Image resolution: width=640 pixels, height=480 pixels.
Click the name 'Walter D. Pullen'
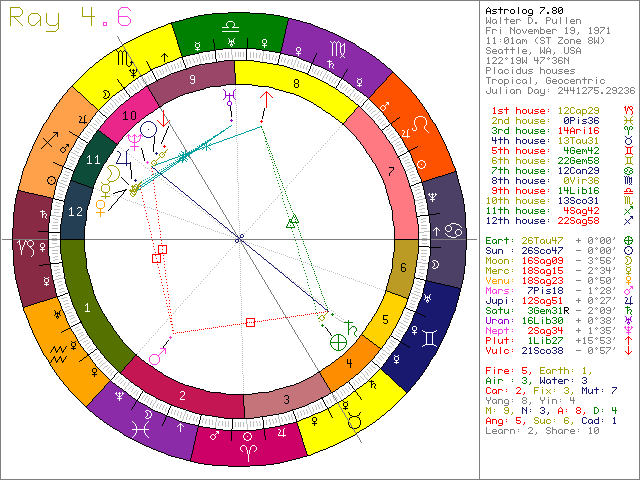click(x=533, y=21)
